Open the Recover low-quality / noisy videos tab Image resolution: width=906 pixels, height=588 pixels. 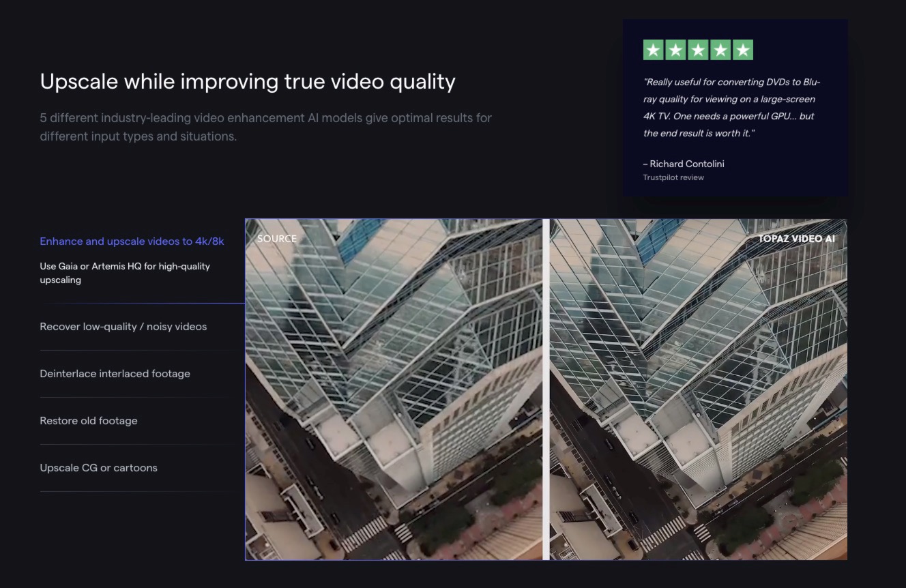point(123,327)
